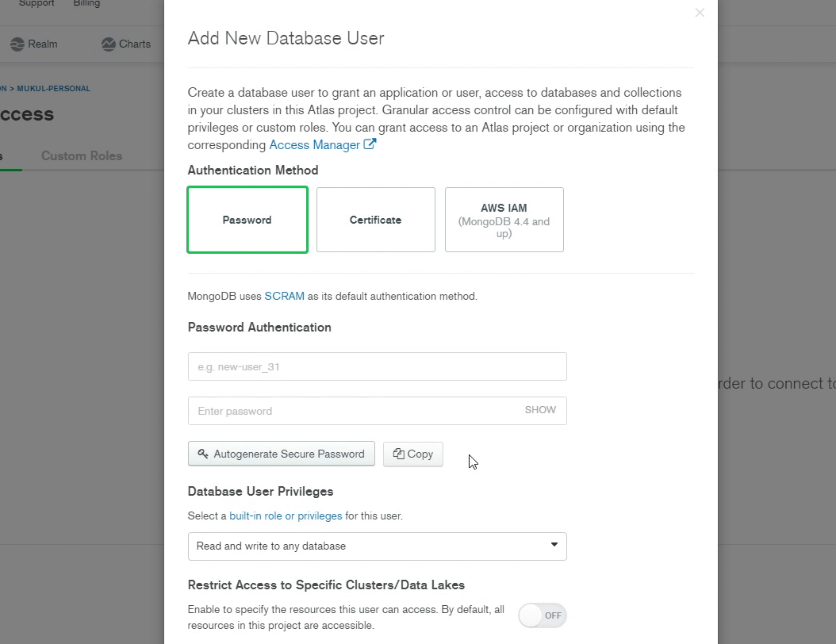Screen dimensions: 836x644
Task: Open the Billing menu item
Action: pyautogui.click(x=86, y=4)
